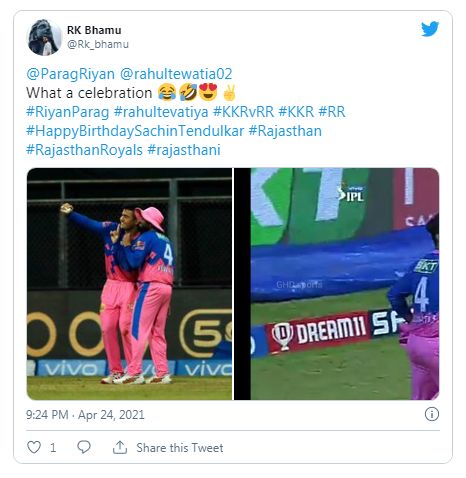Open the #rahultevatiya hashtag
Viewport: 466px width, 478px height.
161,112
